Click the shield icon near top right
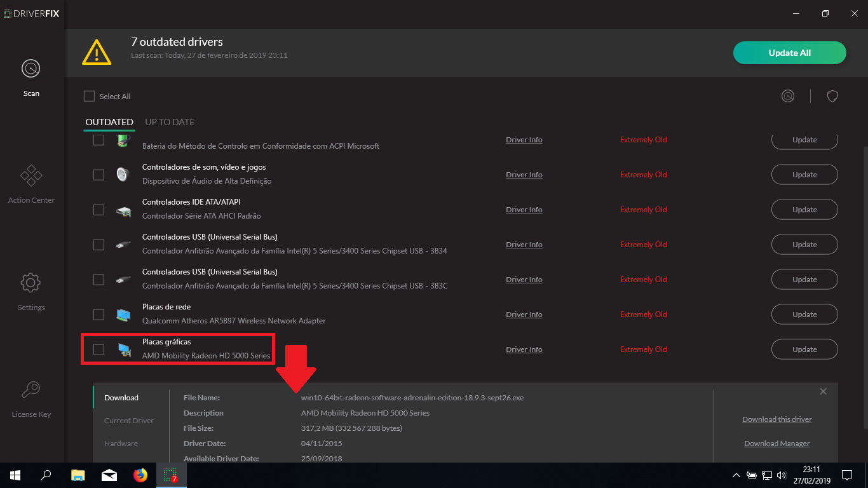 (x=832, y=96)
